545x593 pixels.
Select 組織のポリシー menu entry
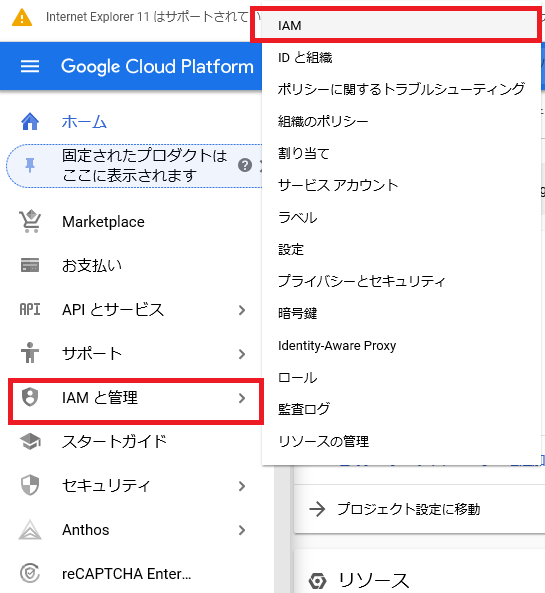tap(401, 121)
